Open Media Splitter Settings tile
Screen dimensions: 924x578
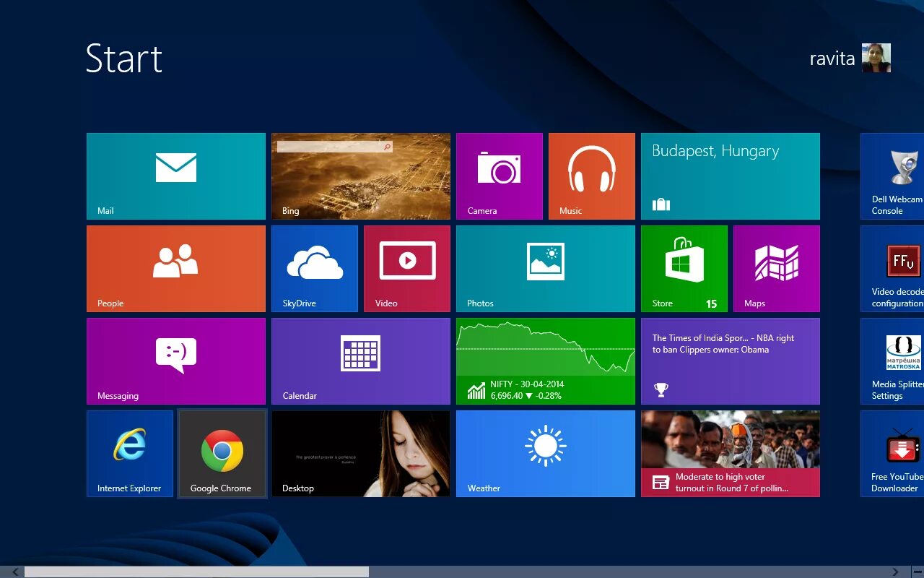tap(892, 361)
